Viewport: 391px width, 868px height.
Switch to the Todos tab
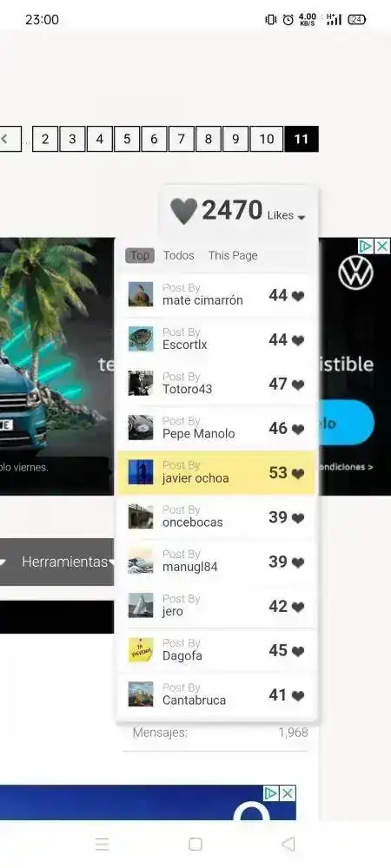tap(178, 255)
